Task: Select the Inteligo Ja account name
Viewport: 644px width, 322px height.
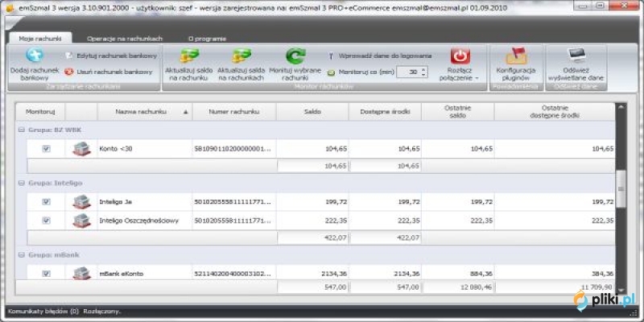Action: click(115, 202)
